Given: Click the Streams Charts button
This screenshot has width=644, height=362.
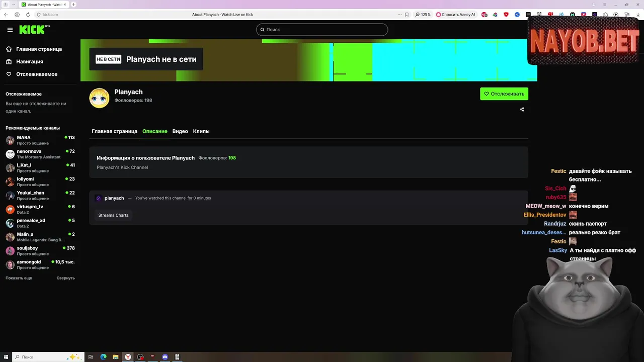Looking at the screenshot, I should tap(113, 215).
